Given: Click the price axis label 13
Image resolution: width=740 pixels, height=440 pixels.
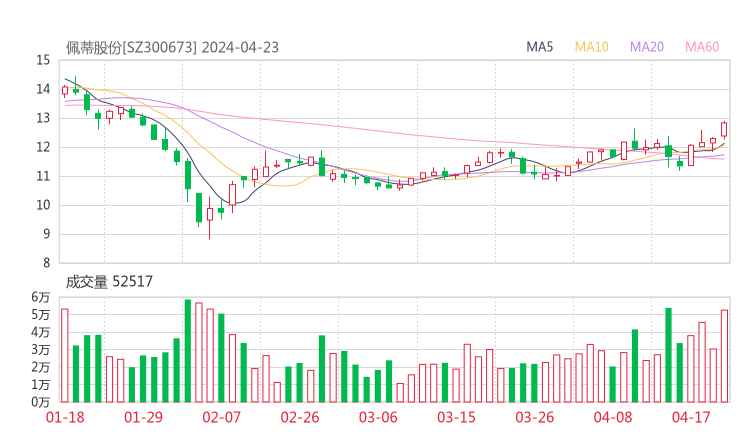Looking at the screenshot, I should pyautogui.click(x=43, y=118).
